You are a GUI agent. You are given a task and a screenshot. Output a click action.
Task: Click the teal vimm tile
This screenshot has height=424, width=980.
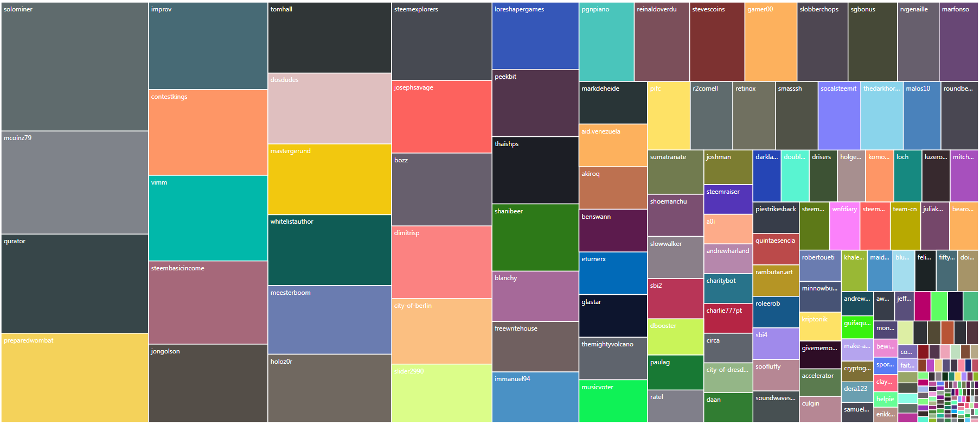click(208, 218)
